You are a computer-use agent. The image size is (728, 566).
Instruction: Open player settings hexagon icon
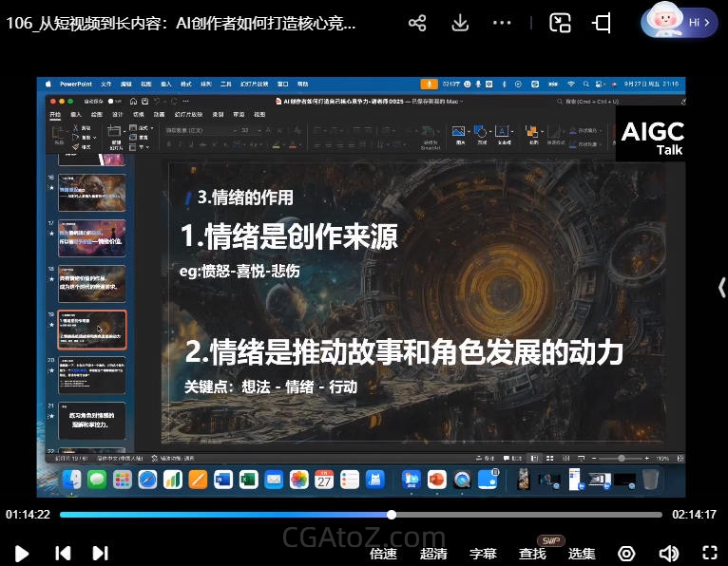tap(626, 554)
